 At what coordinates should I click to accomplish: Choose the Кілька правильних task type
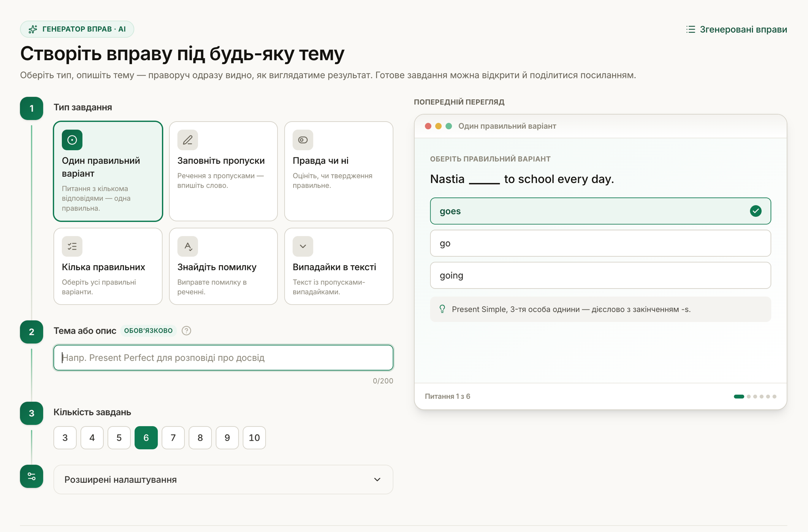click(108, 266)
